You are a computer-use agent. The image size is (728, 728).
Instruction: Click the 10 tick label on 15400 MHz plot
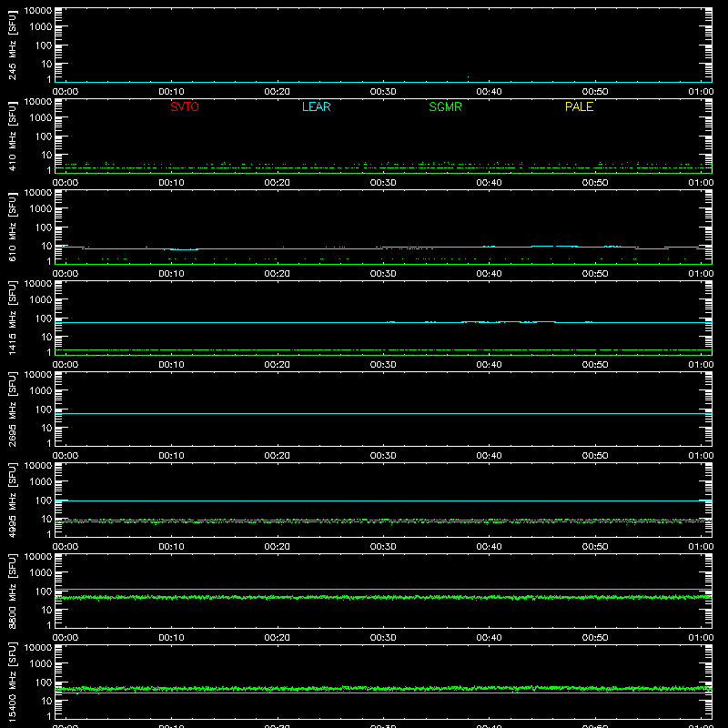(46, 700)
